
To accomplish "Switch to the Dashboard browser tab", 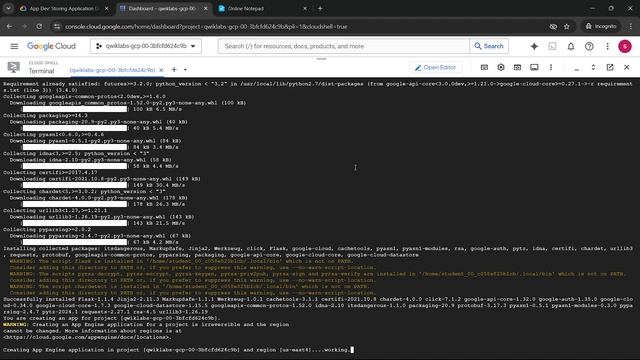I will [162, 9].
